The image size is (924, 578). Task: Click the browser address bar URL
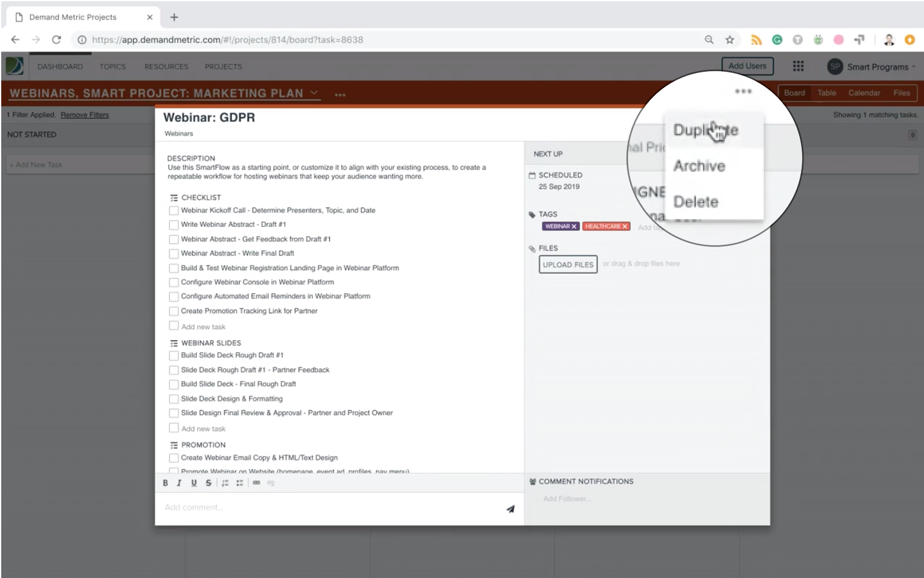[228, 40]
